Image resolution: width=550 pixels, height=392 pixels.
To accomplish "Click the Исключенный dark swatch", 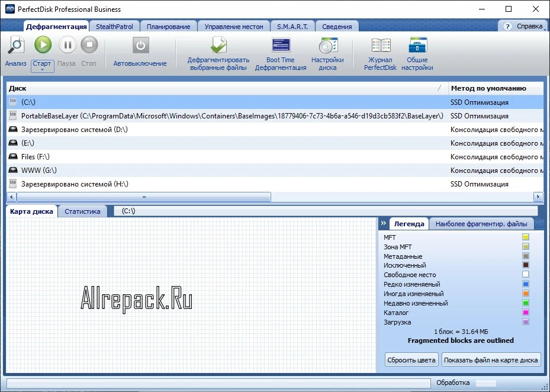I will (526, 265).
